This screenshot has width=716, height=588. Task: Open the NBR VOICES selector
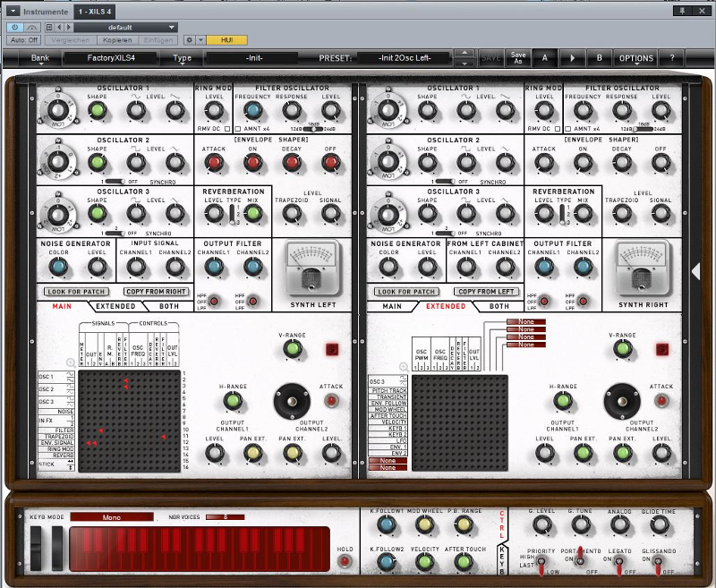click(226, 517)
